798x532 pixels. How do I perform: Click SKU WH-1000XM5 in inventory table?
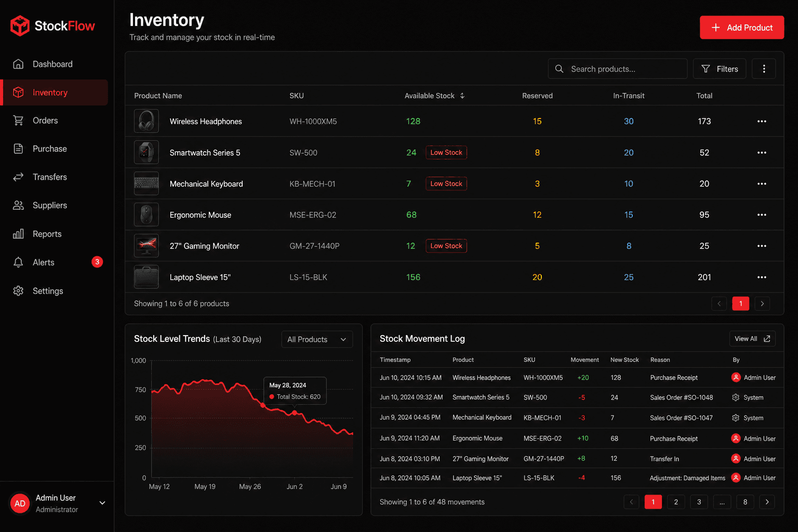pyautogui.click(x=313, y=121)
